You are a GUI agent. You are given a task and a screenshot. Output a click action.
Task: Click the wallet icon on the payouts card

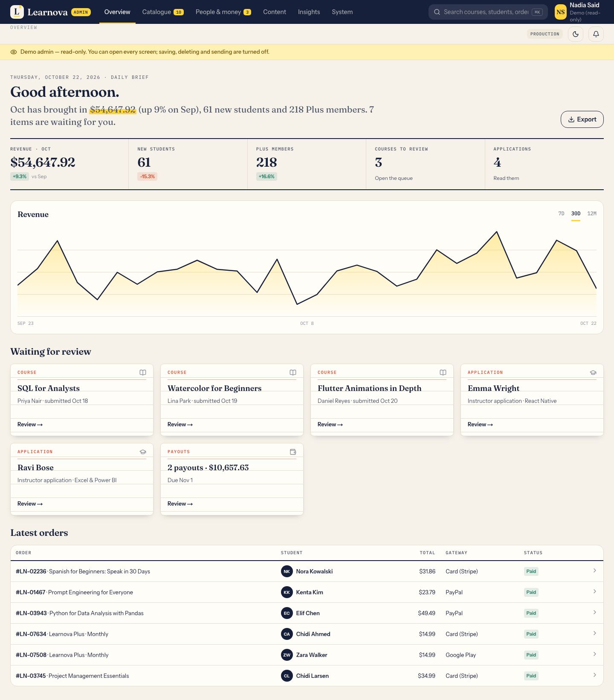293,452
